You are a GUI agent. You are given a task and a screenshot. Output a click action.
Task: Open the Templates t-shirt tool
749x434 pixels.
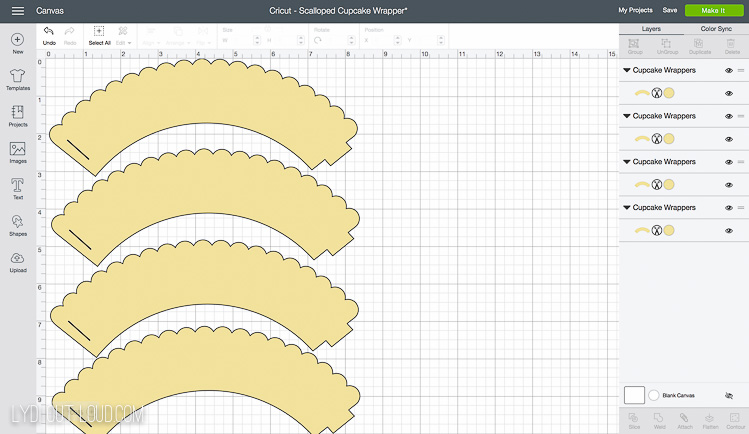(x=18, y=80)
